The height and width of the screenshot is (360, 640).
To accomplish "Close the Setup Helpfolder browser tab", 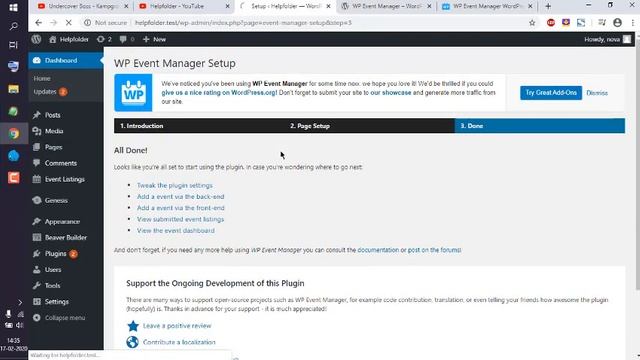I will click(329, 6).
